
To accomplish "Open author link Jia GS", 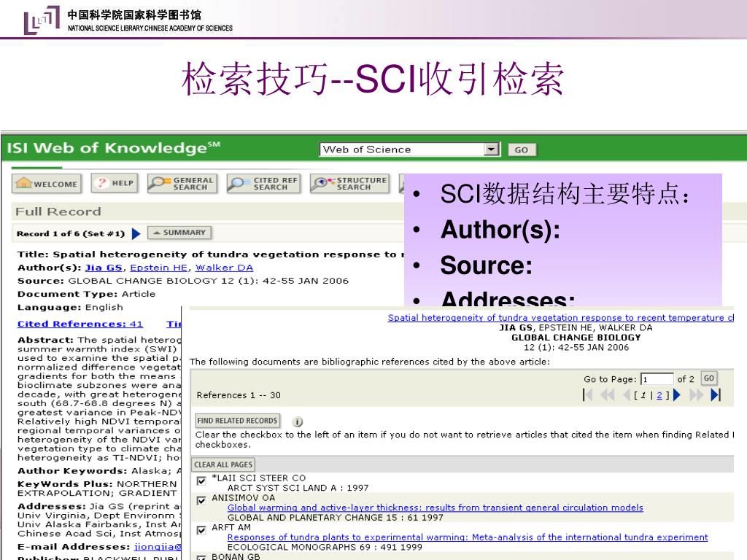I will coord(104,268).
